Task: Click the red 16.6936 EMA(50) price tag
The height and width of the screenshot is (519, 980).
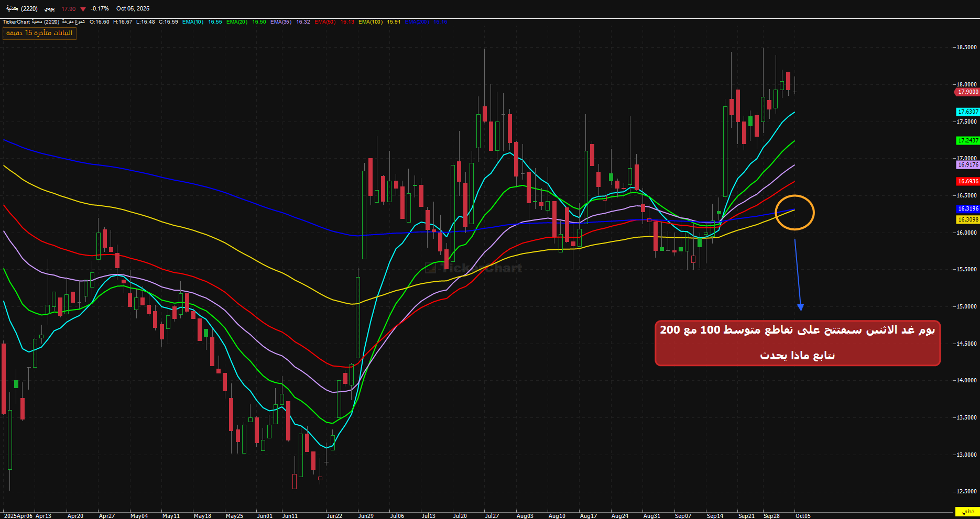Action: 967,181
